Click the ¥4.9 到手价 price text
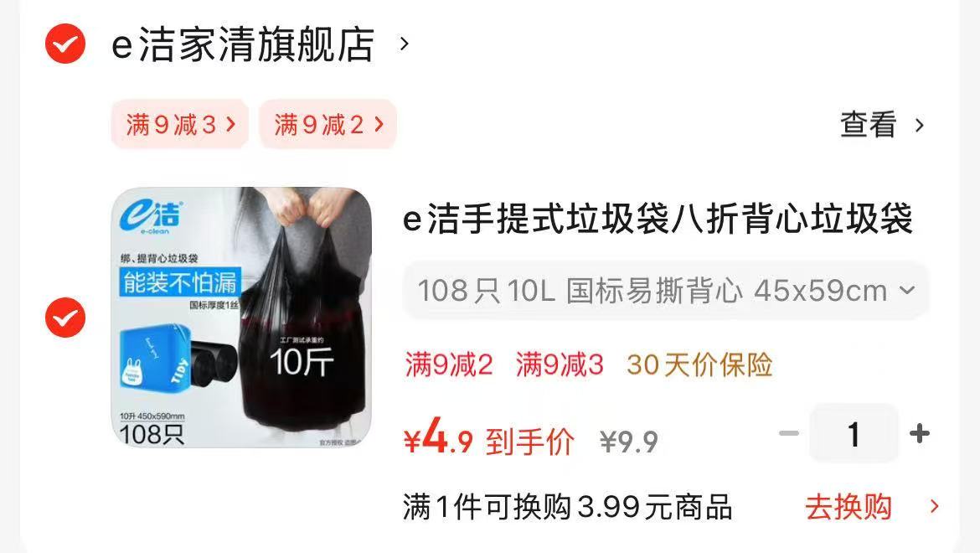Viewport: 980px width, 553px height. coord(489,438)
